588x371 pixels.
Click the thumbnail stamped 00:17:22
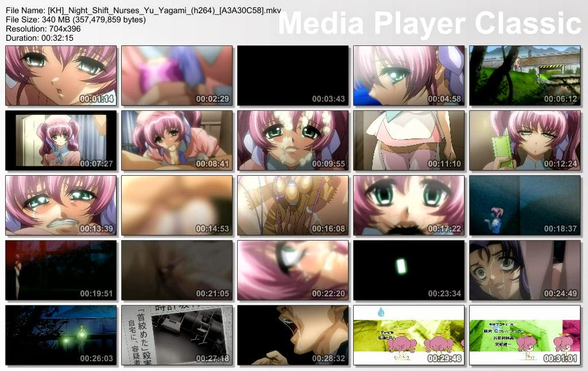(x=409, y=206)
